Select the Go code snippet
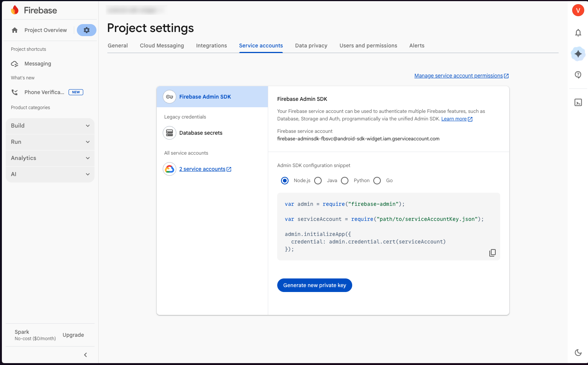 (x=377, y=181)
